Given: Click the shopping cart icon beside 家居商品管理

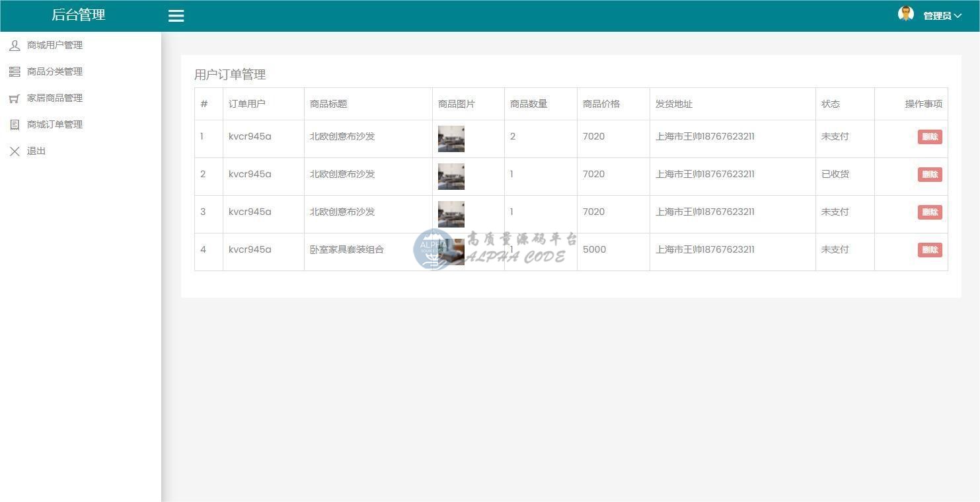Looking at the screenshot, I should [15, 99].
